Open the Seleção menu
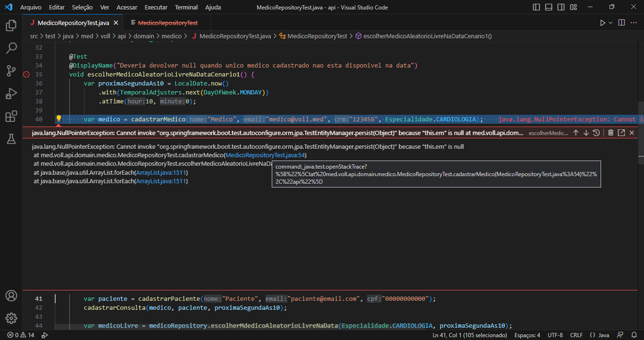 coord(82,8)
